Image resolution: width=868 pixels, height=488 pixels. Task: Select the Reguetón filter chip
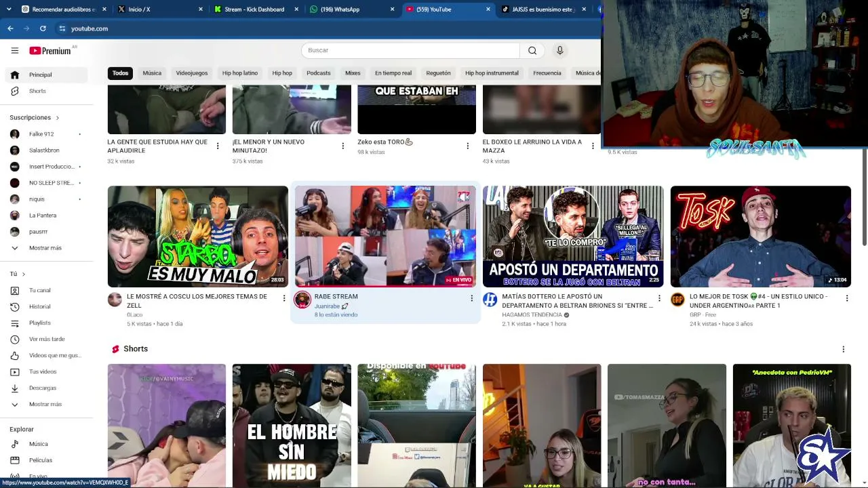[439, 73]
